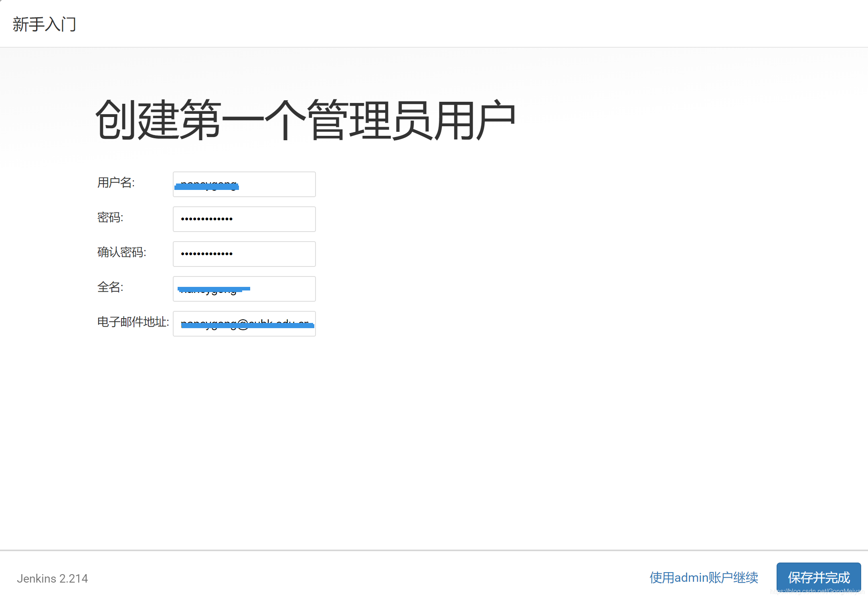This screenshot has width=868, height=599.
Task: Click the 确认密码: label
Action: point(122,252)
